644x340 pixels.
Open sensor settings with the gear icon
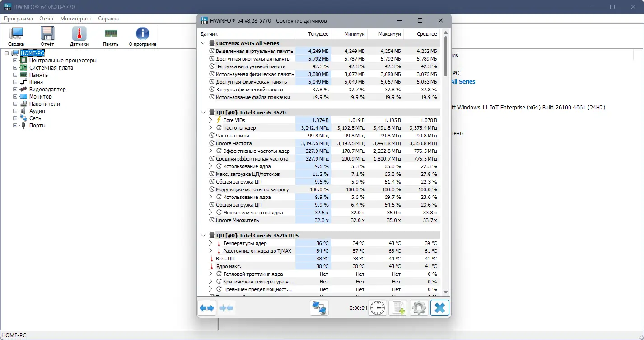click(x=419, y=308)
